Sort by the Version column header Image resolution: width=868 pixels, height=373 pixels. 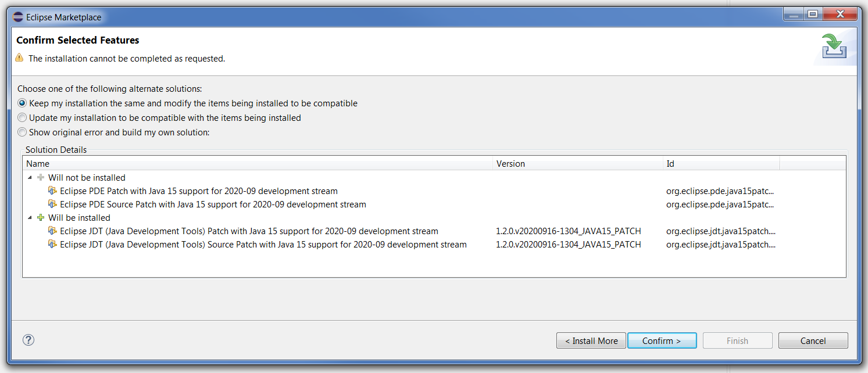(x=578, y=164)
